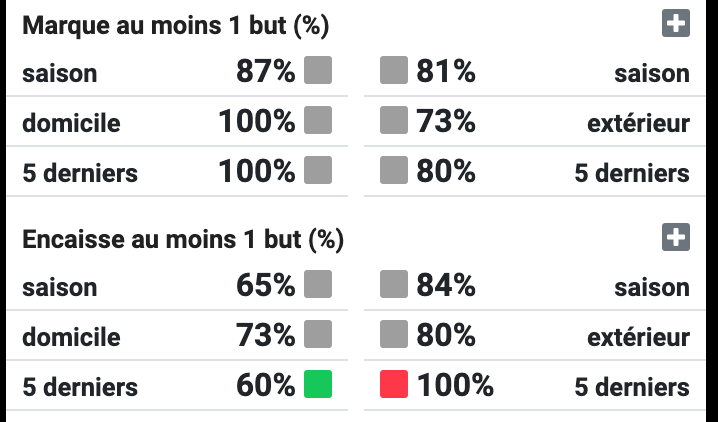Image resolution: width=718 pixels, height=422 pixels.
Task: Click the extérieur label in scoring section
Action: [x=638, y=123]
